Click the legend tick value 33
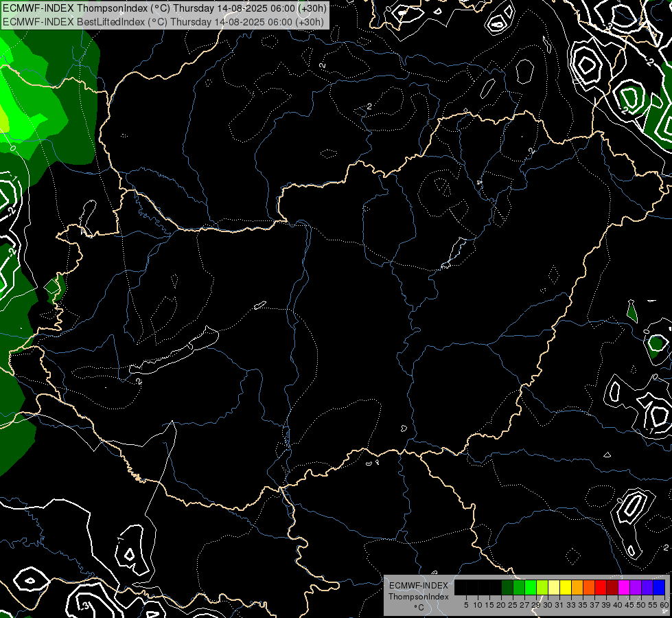Image resolution: width=672 pixels, height=618 pixels. 571,605
